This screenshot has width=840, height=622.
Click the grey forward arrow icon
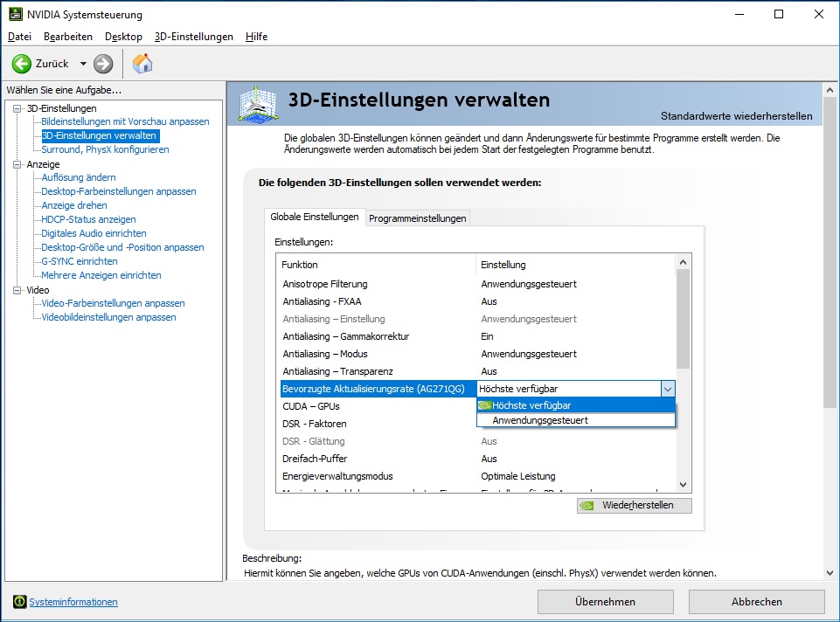point(103,64)
